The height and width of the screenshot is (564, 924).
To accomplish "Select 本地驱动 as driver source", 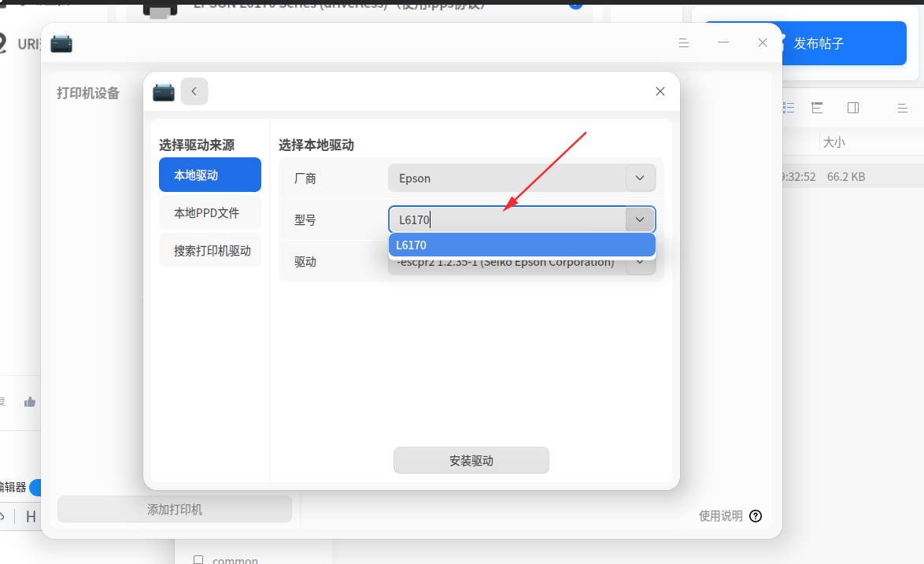I will (x=210, y=175).
